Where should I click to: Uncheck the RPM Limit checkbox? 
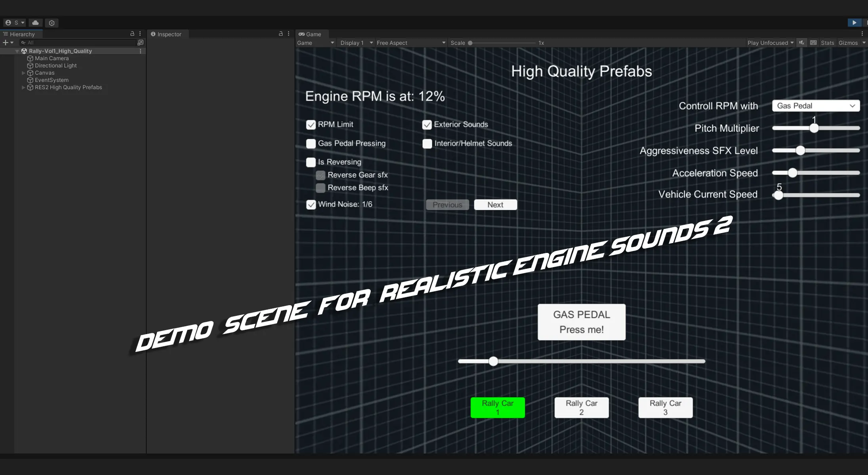(x=311, y=125)
